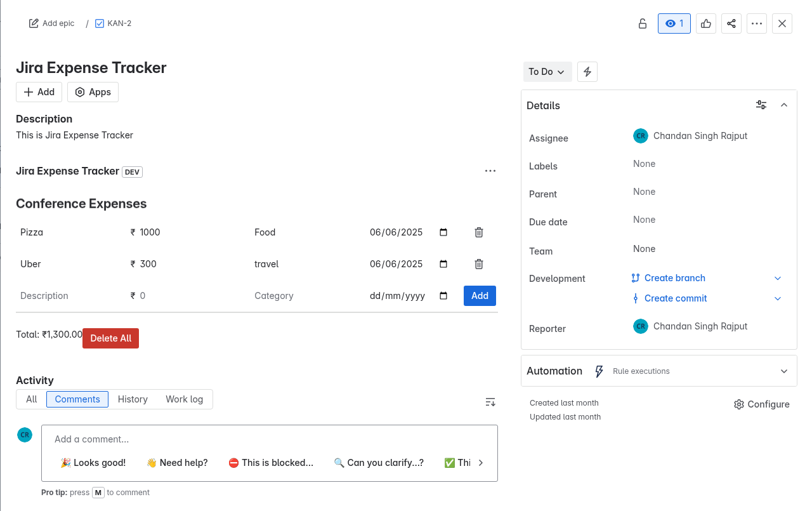Delete the Pizza expense with trash icon
The width and height of the screenshot is (812, 511).
click(x=479, y=232)
